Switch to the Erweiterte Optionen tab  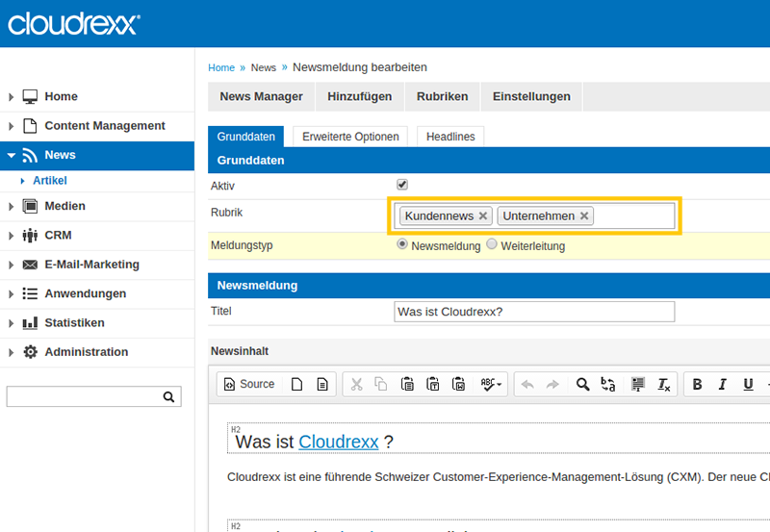tap(350, 137)
